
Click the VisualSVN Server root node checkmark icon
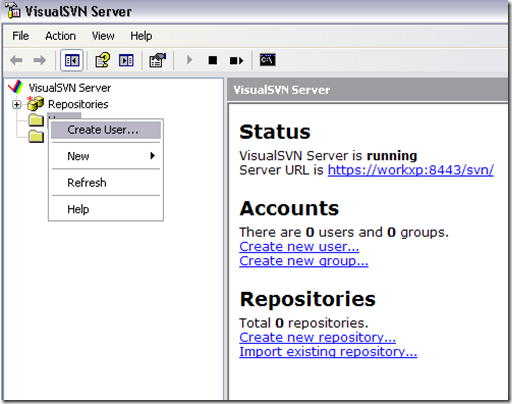point(16,87)
